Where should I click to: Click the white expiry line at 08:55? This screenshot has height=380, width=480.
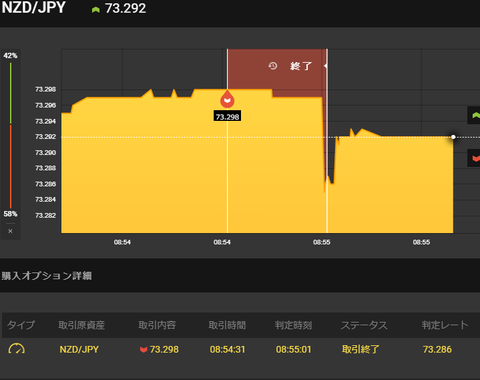(327, 141)
